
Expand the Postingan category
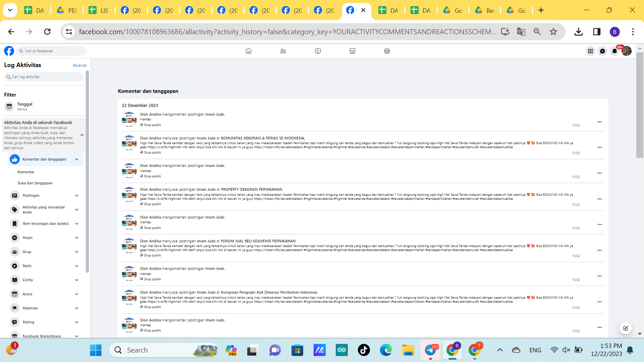click(x=76, y=195)
